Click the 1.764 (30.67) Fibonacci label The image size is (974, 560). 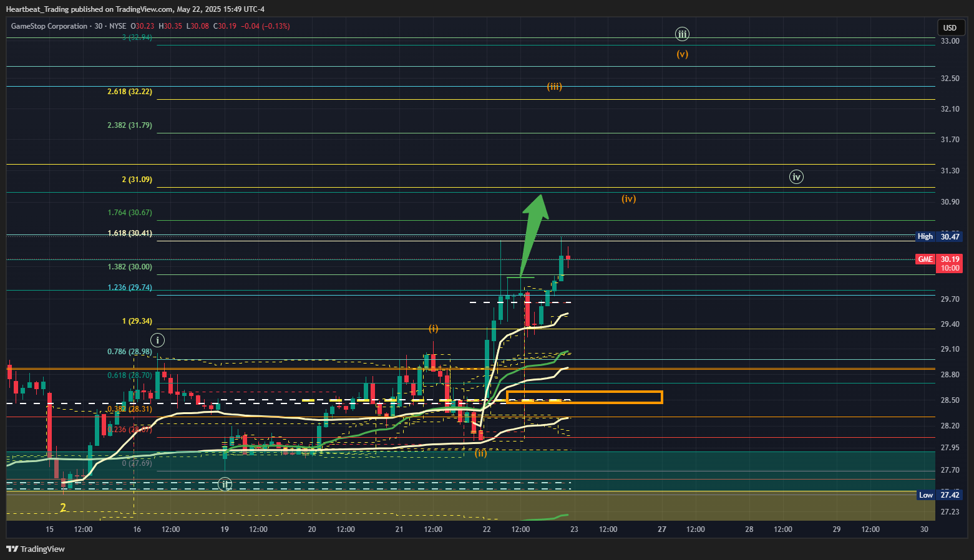[130, 213]
